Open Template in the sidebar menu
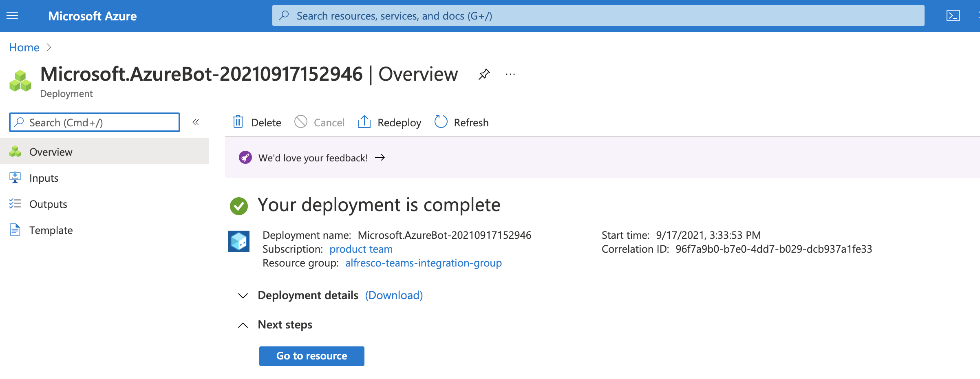This screenshot has width=980, height=379. click(51, 230)
